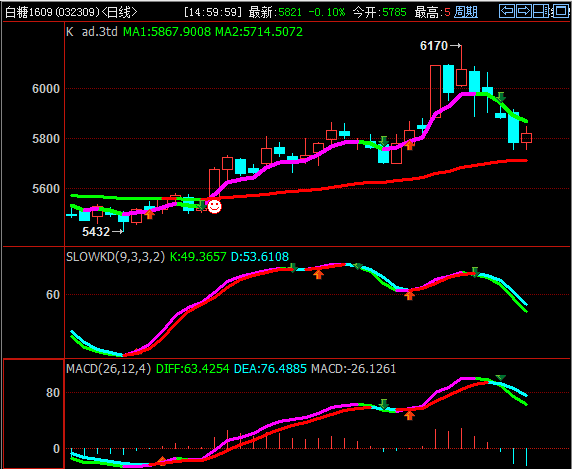The image size is (572, 469).
Task: Select the MA2:5714.5072 value label
Action: [x=259, y=32]
